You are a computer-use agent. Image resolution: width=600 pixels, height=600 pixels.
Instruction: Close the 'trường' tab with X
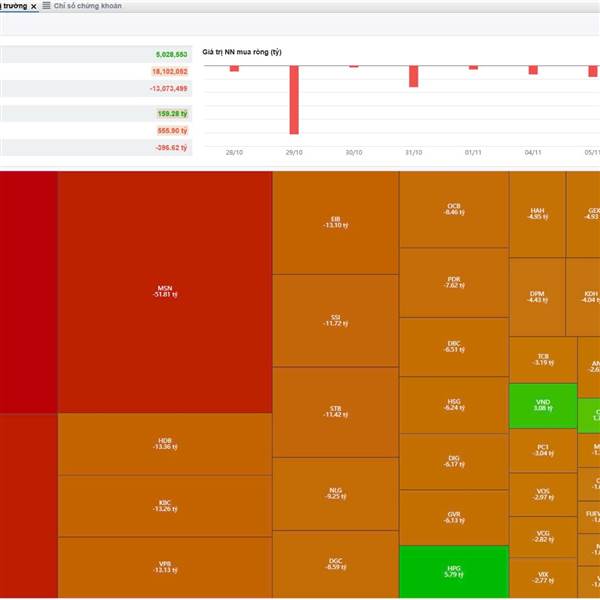[x=34, y=7]
